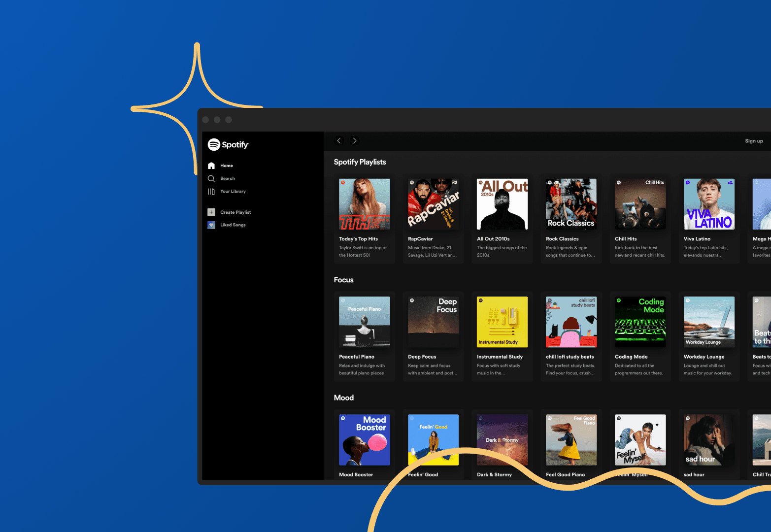Open chill lofi study beats cover
This screenshot has width=771, height=532.
coord(571,322)
